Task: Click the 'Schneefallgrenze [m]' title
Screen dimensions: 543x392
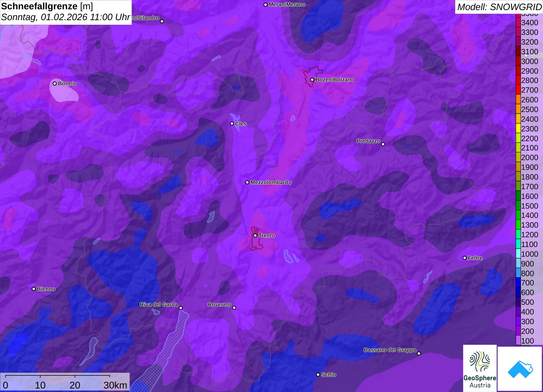Action: [47, 6]
